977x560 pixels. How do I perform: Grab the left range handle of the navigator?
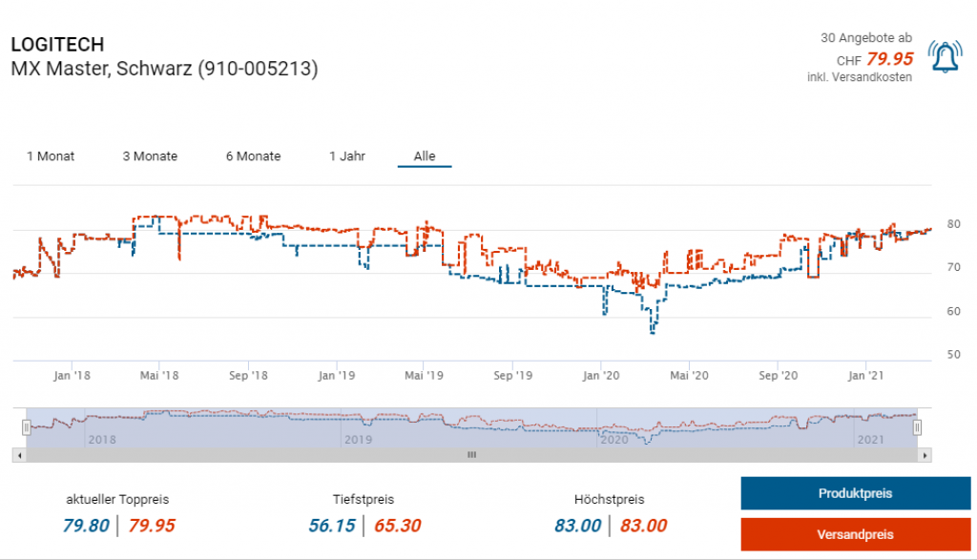click(27, 428)
